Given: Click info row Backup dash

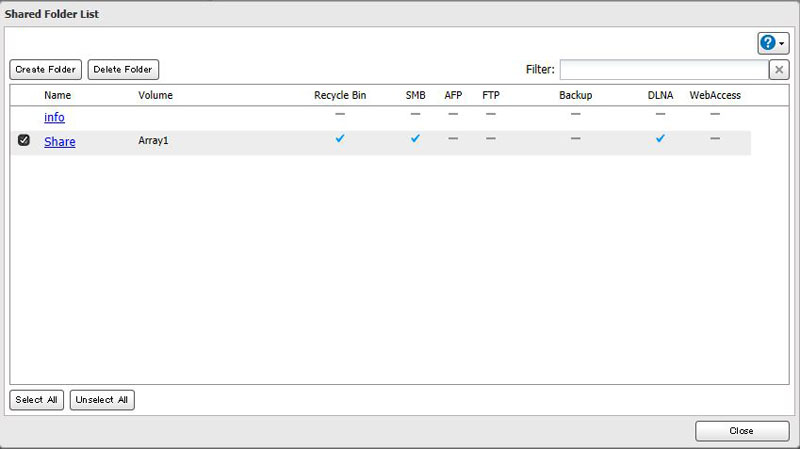Looking at the screenshot, I should [576, 114].
